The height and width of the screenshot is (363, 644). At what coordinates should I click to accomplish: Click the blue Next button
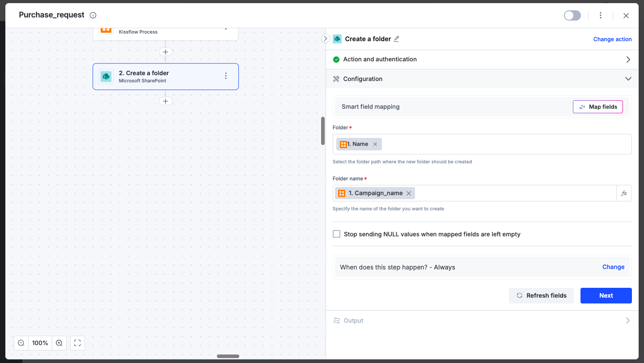point(606,295)
